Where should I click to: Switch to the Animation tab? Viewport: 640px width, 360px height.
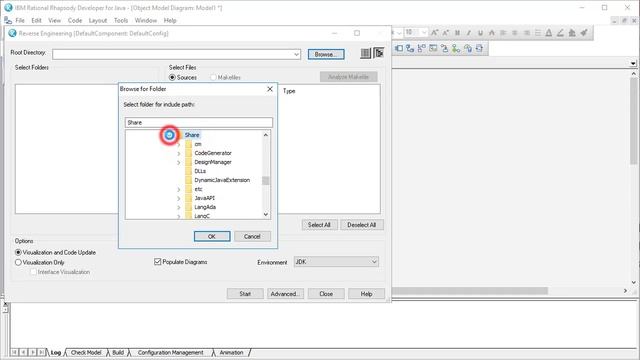[231, 352]
